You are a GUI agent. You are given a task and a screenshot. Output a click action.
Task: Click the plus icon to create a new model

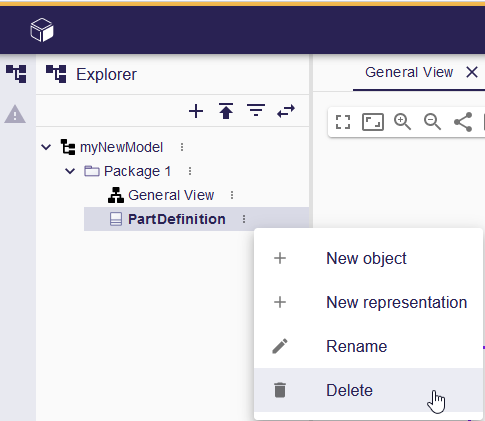pyautogui.click(x=196, y=111)
